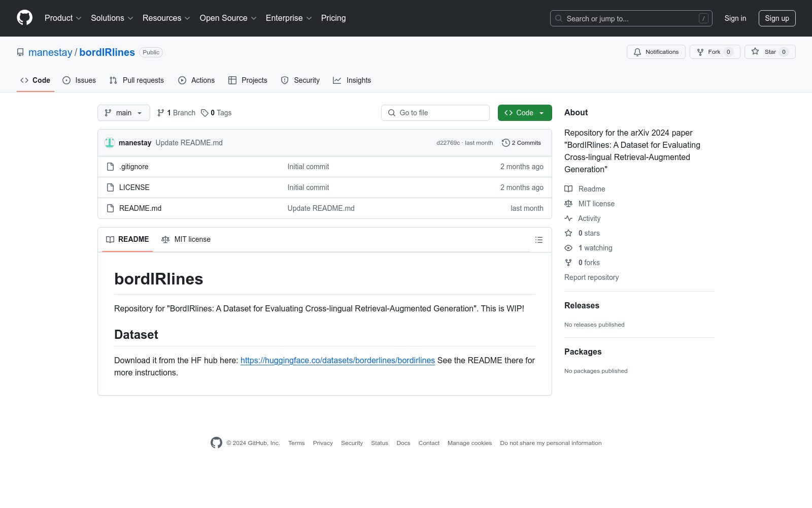
Task: Open the Releases heading link
Action: 582,305
